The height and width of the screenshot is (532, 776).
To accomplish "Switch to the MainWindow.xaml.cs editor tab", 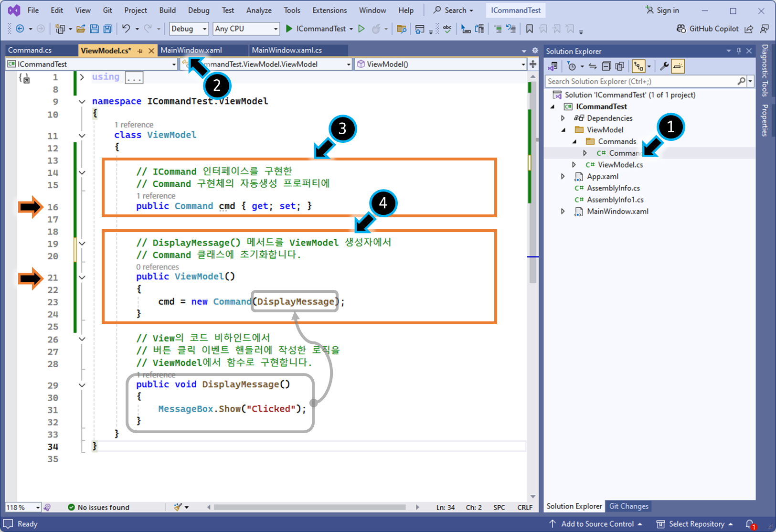I will (x=287, y=50).
